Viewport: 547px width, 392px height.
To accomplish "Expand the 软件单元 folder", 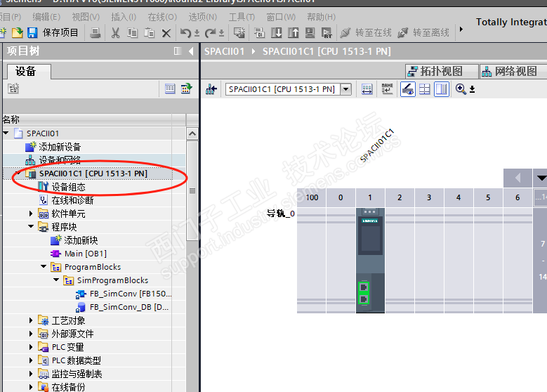I will 31,214.
